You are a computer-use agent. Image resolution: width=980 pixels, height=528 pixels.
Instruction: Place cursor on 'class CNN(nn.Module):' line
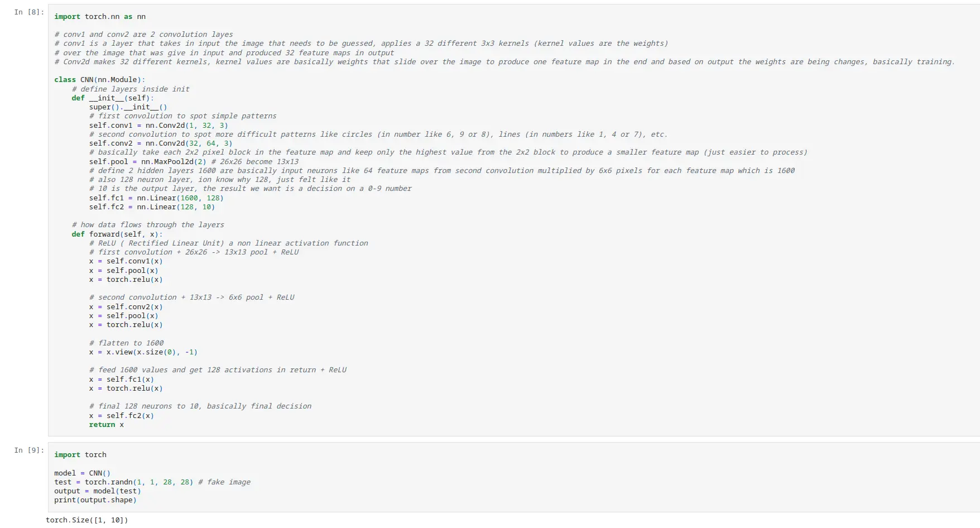[x=99, y=80]
